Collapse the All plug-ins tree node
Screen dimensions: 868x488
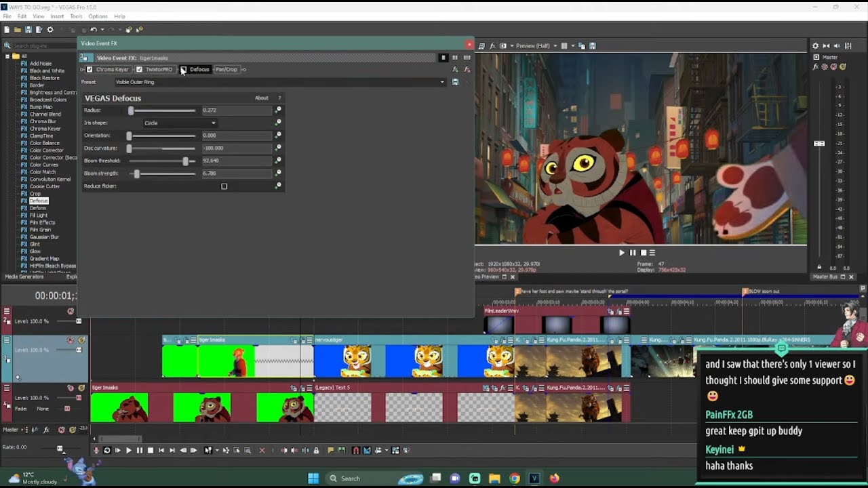pyautogui.click(x=7, y=56)
